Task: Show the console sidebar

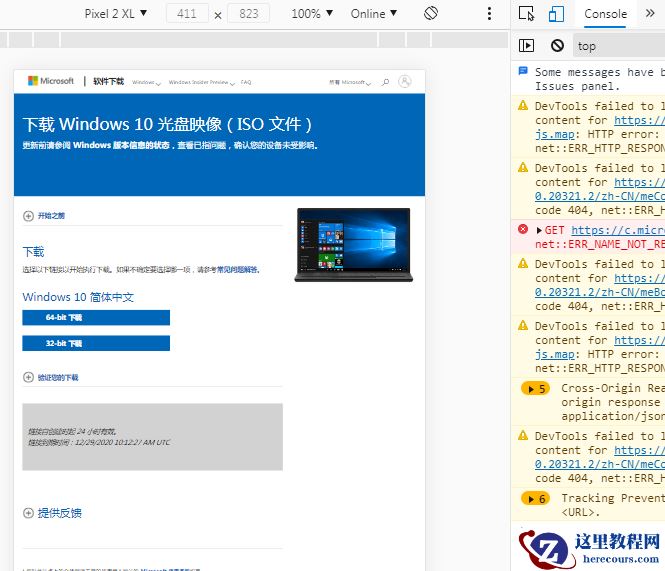Action: coord(527,45)
